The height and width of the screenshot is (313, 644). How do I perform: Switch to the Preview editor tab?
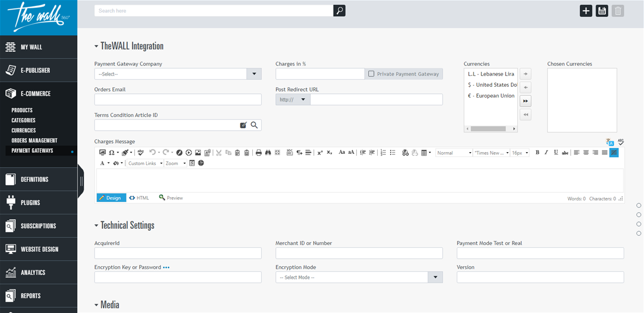(171, 198)
